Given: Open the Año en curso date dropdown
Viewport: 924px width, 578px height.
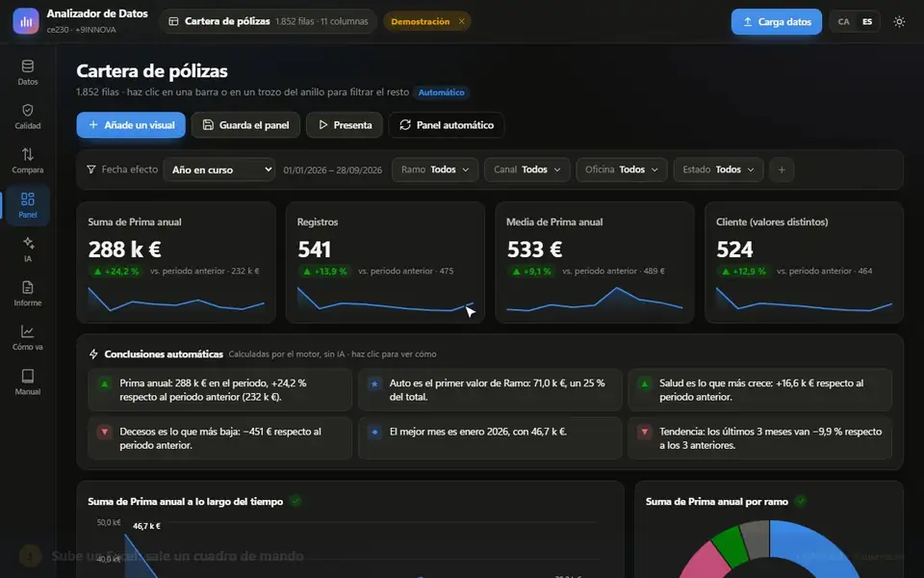Looking at the screenshot, I should (219, 170).
